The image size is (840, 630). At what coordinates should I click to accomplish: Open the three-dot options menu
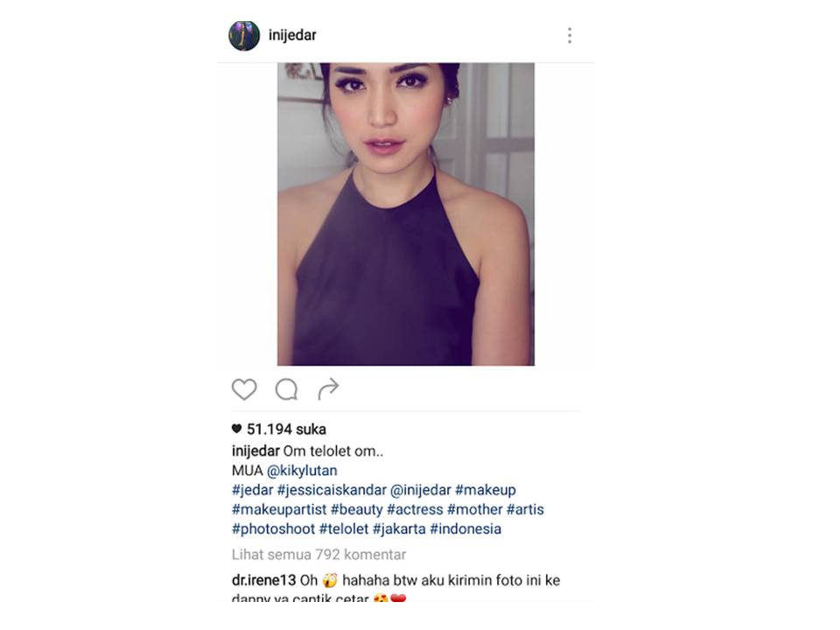(x=570, y=35)
